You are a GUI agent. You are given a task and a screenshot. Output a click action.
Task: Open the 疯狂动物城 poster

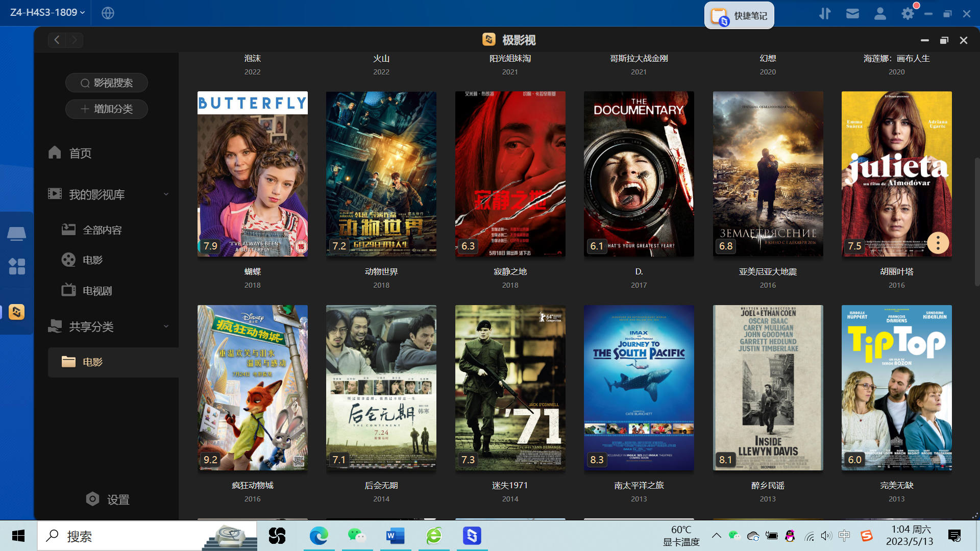253,388
